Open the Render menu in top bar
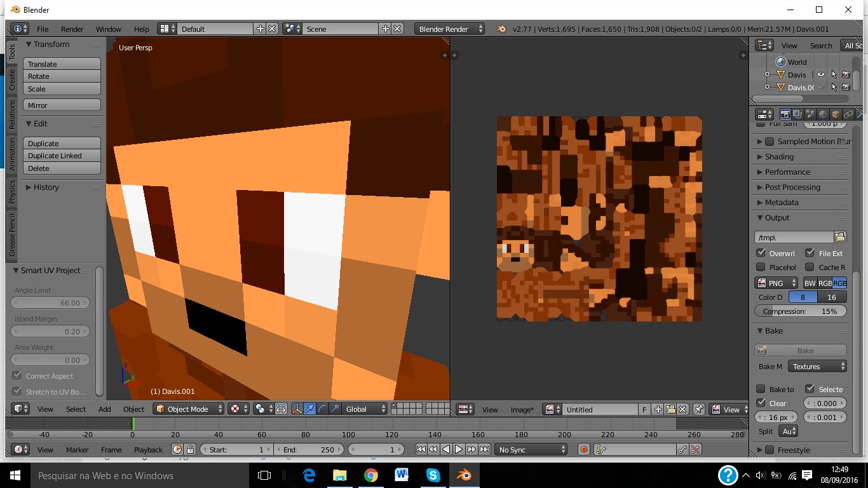Viewport: 868px width, 488px height. click(72, 29)
